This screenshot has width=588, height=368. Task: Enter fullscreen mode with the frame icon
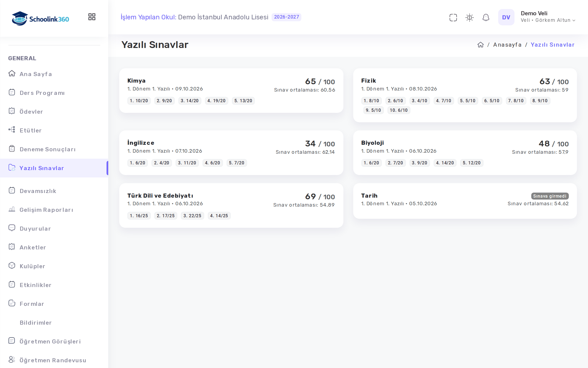pyautogui.click(x=453, y=17)
